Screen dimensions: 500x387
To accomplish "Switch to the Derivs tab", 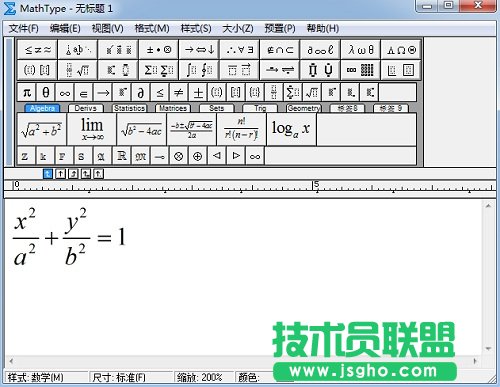I will point(86,108).
